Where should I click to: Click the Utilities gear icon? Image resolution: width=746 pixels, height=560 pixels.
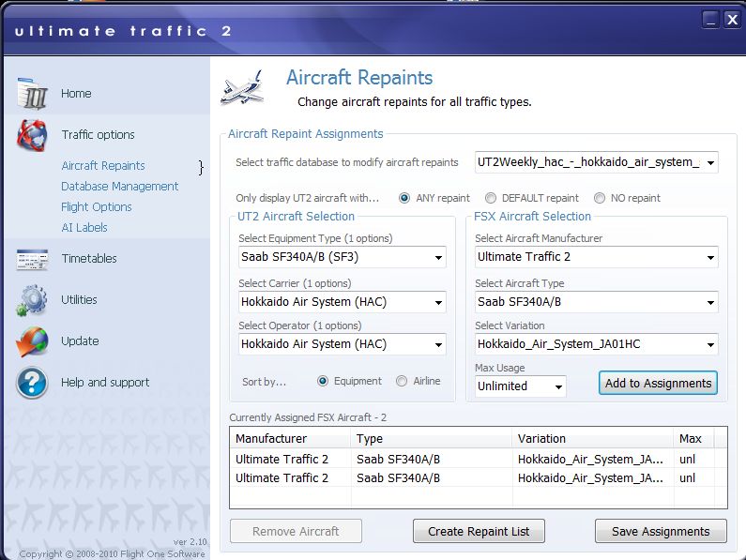(x=32, y=300)
